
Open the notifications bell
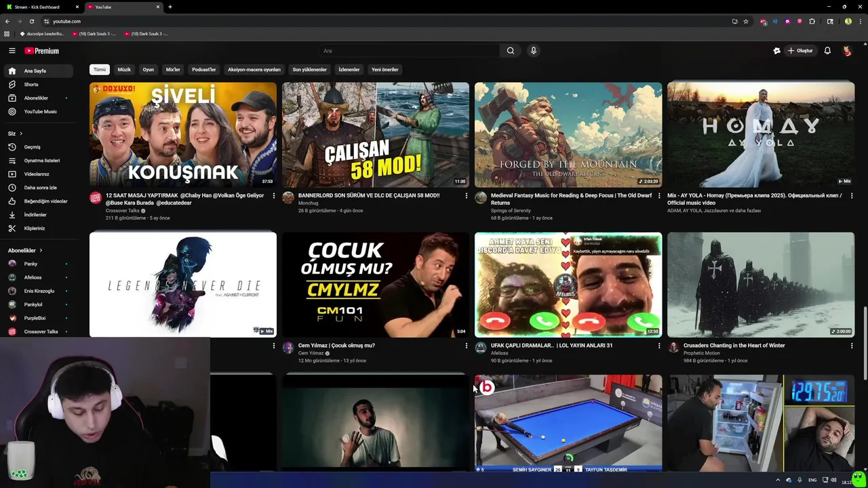pyautogui.click(x=827, y=51)
